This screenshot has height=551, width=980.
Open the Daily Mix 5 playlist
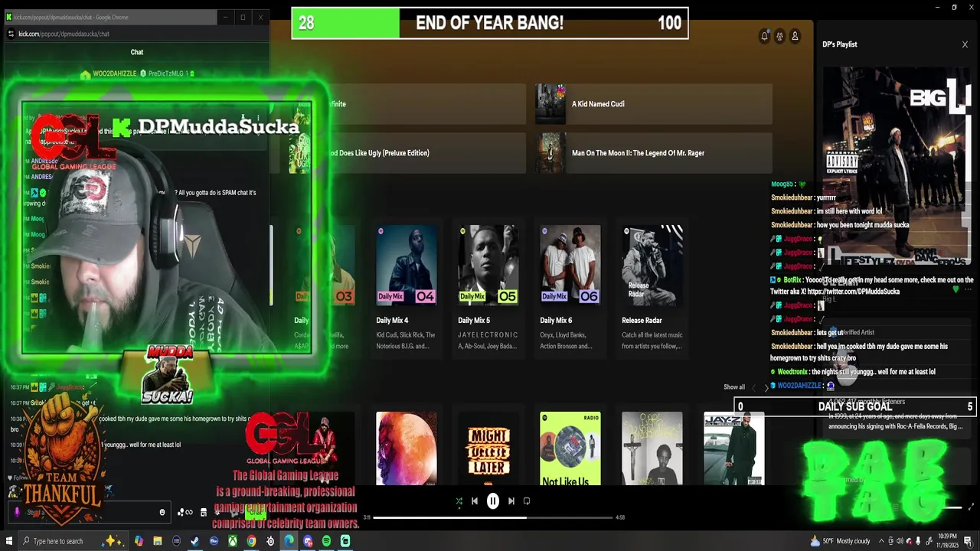[488, 289]
